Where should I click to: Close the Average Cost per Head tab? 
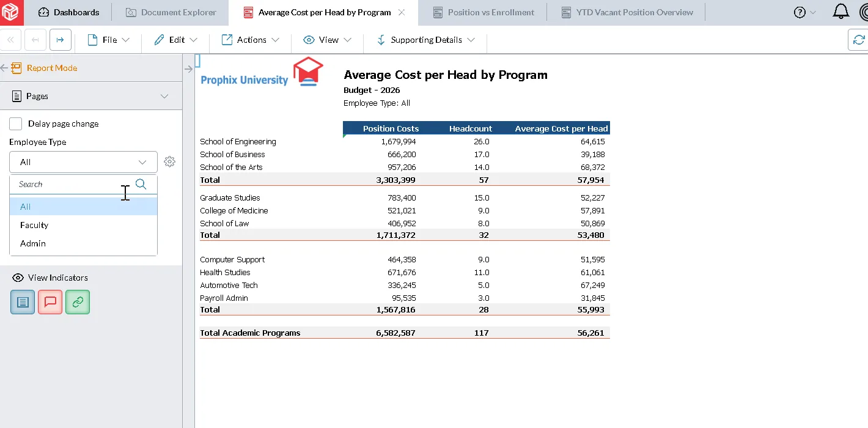click(402, 12)
